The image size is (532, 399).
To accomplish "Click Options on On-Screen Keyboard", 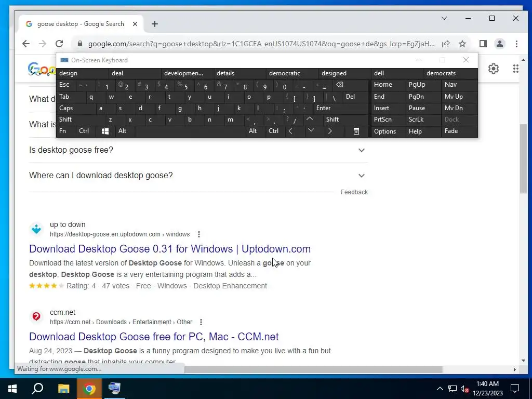I will (x=388, y=131).
